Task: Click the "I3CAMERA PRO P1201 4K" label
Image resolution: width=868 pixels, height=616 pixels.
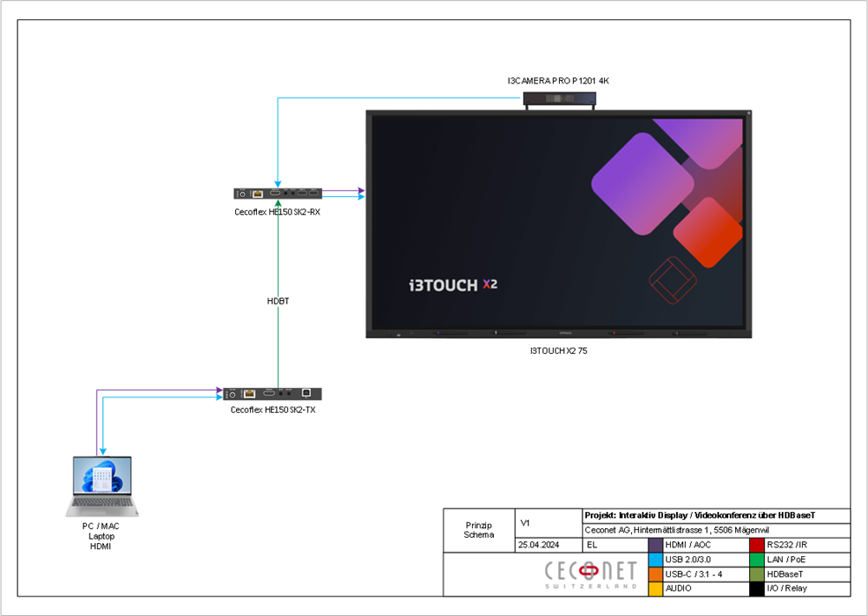Action: [x=558, y=81]
